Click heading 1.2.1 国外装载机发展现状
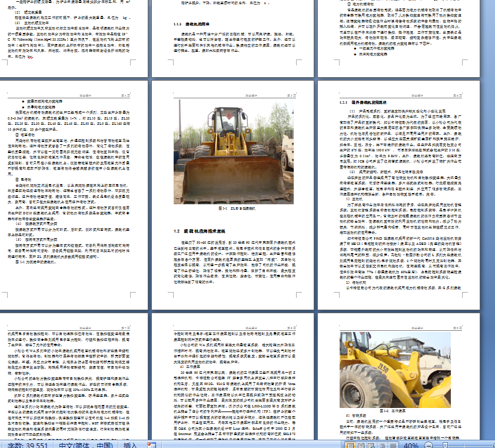Viewport: 495px width, 448px height. click(363, 102)
